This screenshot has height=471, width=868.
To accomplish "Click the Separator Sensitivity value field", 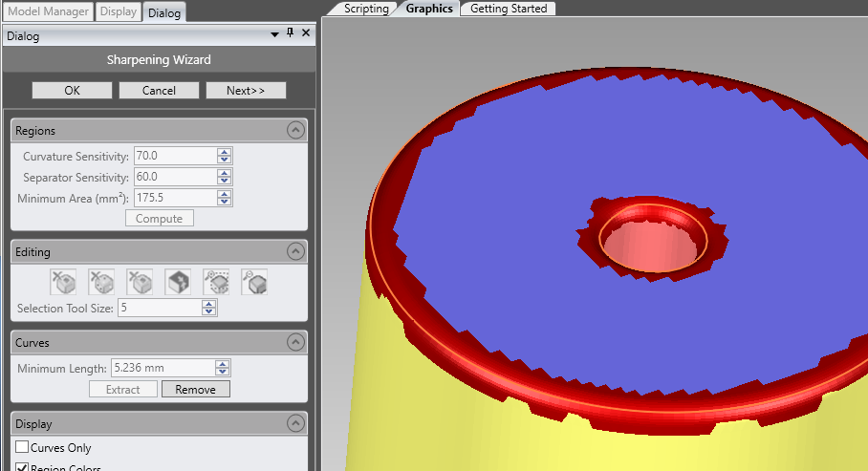I will point(175,177).
